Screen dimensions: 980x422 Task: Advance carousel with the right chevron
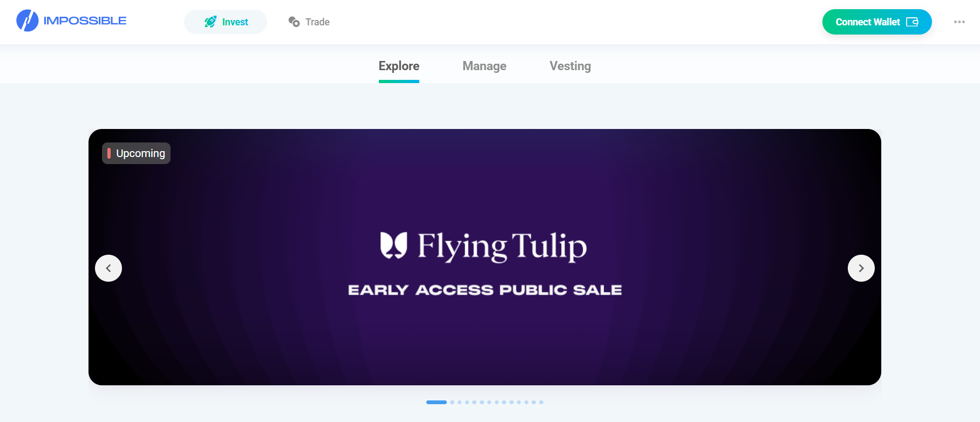[861, 268]
